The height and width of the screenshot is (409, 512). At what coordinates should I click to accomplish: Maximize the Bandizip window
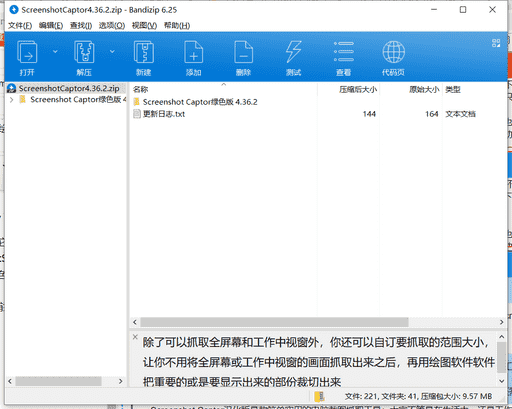pos(463,10)
